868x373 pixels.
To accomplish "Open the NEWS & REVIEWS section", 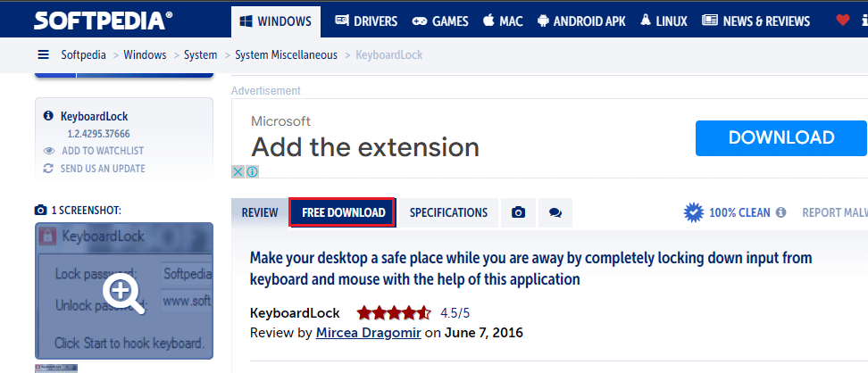I will [x=755, y=21].
